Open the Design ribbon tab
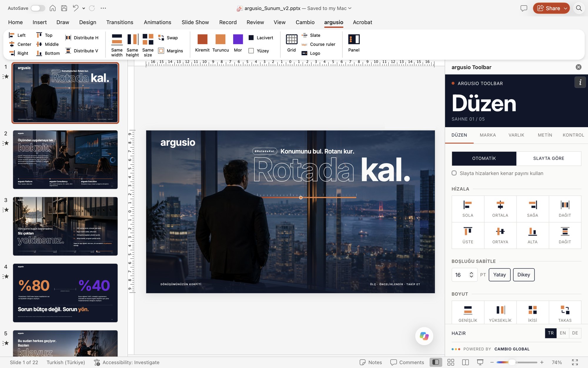The height and width of the screenshot is (368, 588). 88,22
